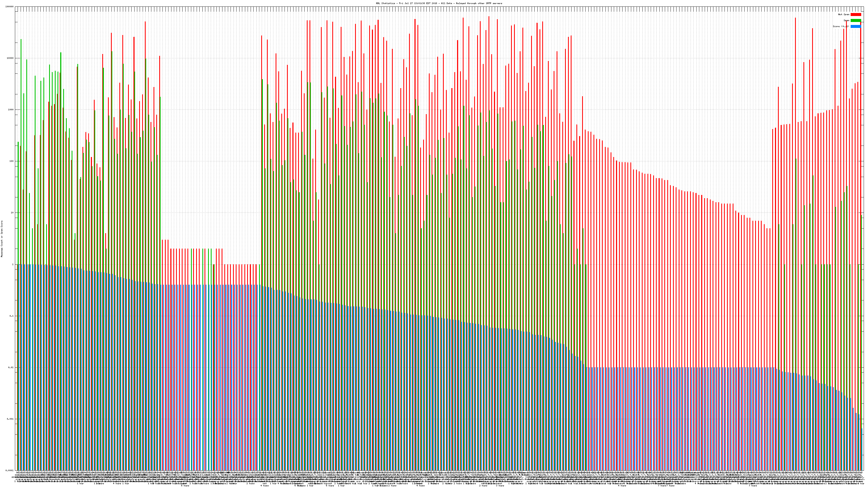Click the 100000 y-axis tick label
The image size is (868, 488).
10,7
